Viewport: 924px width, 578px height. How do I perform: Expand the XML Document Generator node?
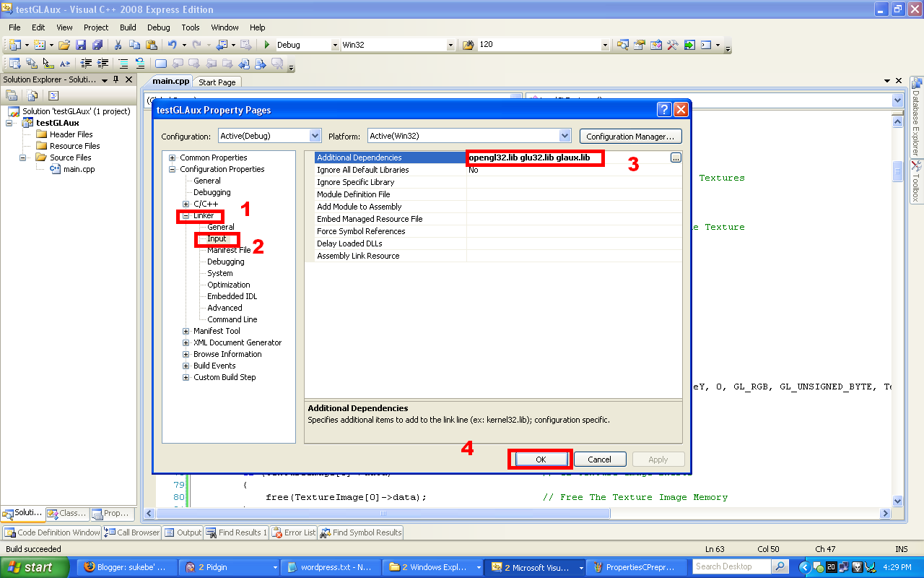pos(186,343)
